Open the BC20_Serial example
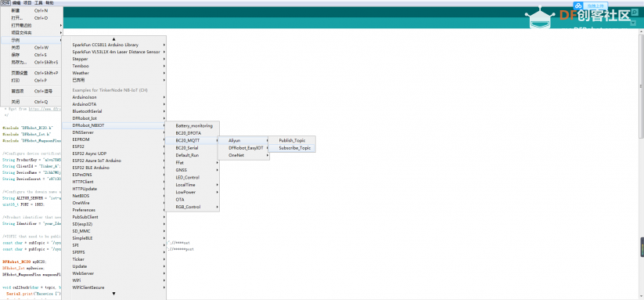The width and height of the screenshot is (644, 300). (x=192, y=148)
